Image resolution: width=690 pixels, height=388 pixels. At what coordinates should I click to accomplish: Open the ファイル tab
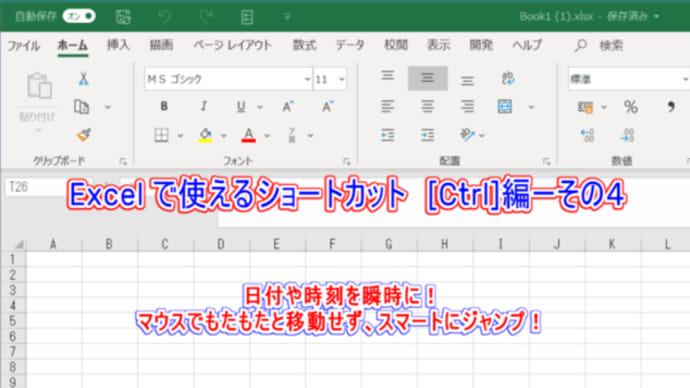(x=23, y=45)
